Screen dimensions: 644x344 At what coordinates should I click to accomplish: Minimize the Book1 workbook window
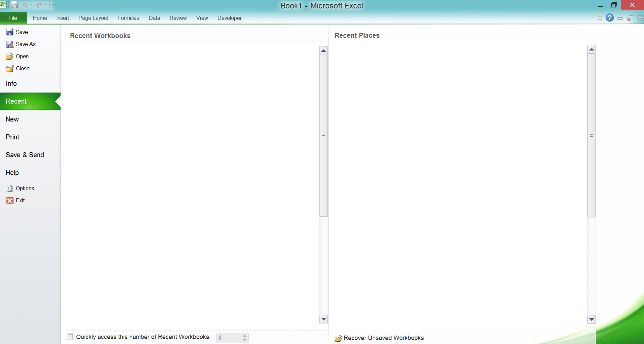(620, 18)
